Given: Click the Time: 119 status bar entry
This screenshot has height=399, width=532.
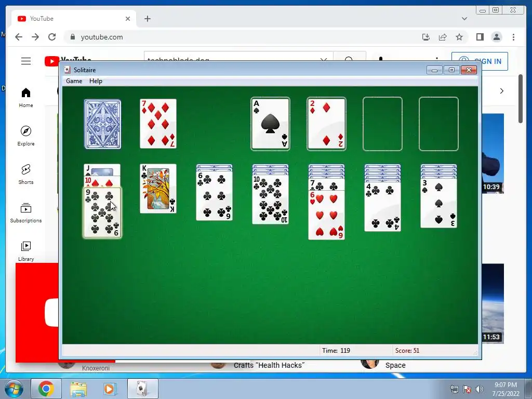Looking at the screenshot, I should [x=336, y=351].
